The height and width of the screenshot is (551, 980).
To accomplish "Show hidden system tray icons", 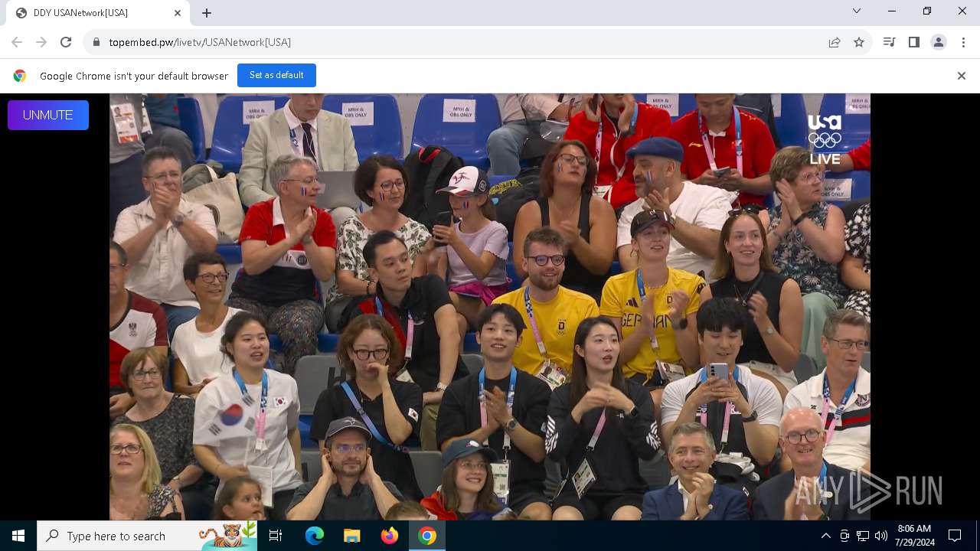I will coord(825,536).
